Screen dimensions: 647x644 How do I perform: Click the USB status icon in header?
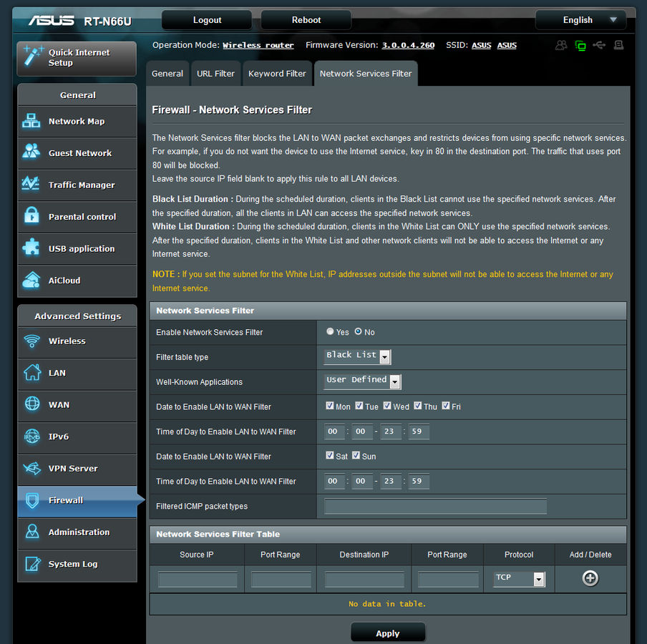(x=599, y=45)
